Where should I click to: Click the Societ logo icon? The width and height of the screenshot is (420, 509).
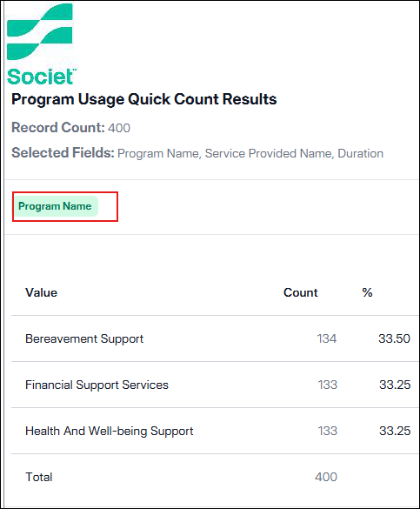40,31
